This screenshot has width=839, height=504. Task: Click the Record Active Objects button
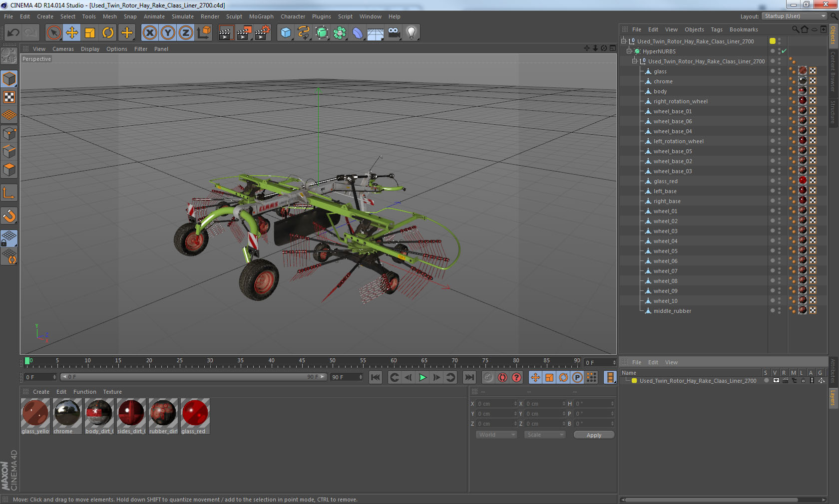click(488, 377)
